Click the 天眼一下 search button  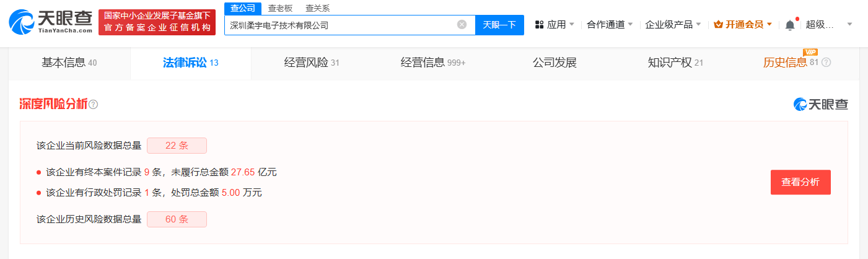click(499, 25)
